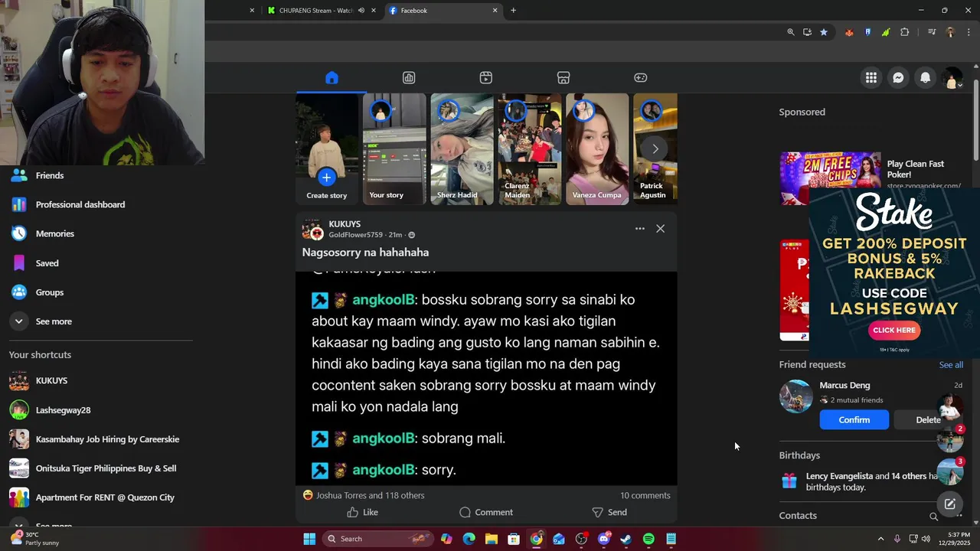The width and height of the screenshot is (980, 551).
Task: Open the MetaMask fox extension icon
Action: 849,32
